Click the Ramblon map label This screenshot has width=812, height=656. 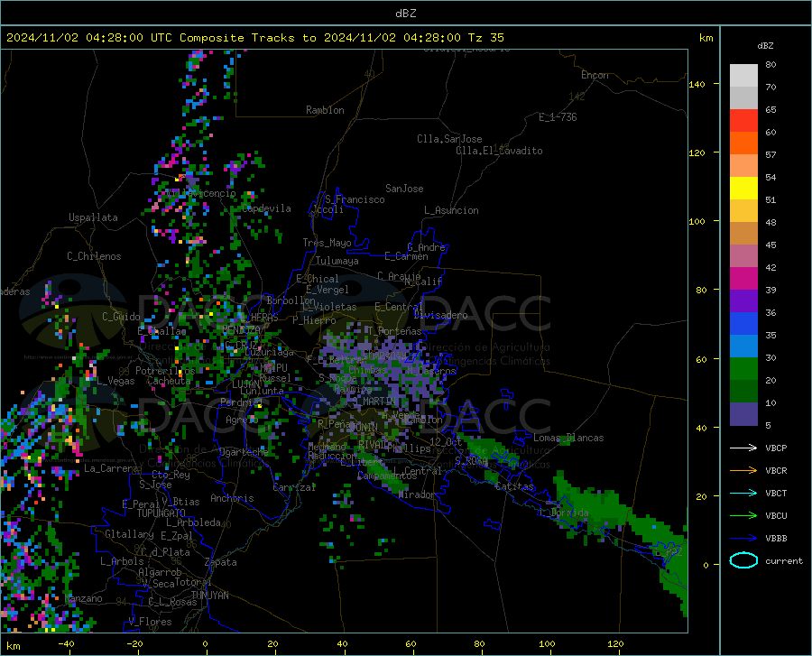325,110
